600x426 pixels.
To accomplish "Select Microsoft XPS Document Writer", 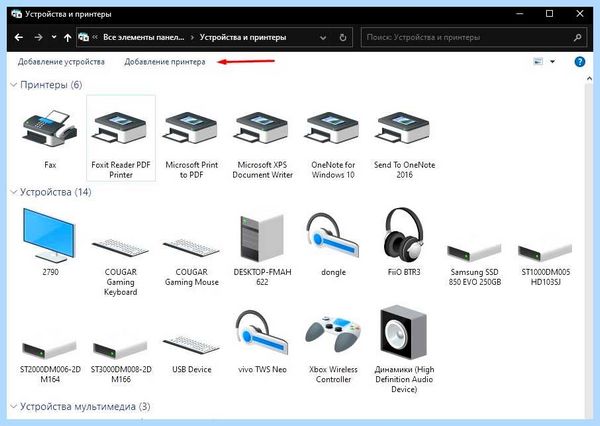I will tap(262, 128).
